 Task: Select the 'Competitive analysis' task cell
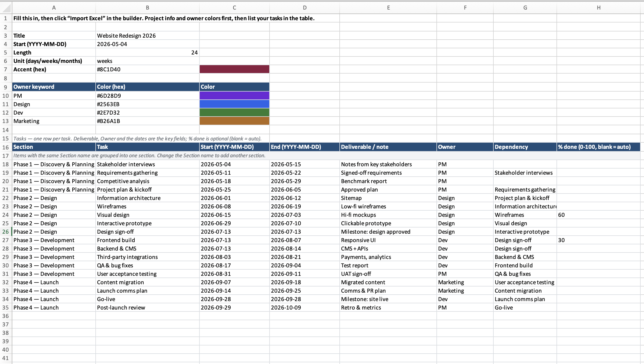[148, 181]
